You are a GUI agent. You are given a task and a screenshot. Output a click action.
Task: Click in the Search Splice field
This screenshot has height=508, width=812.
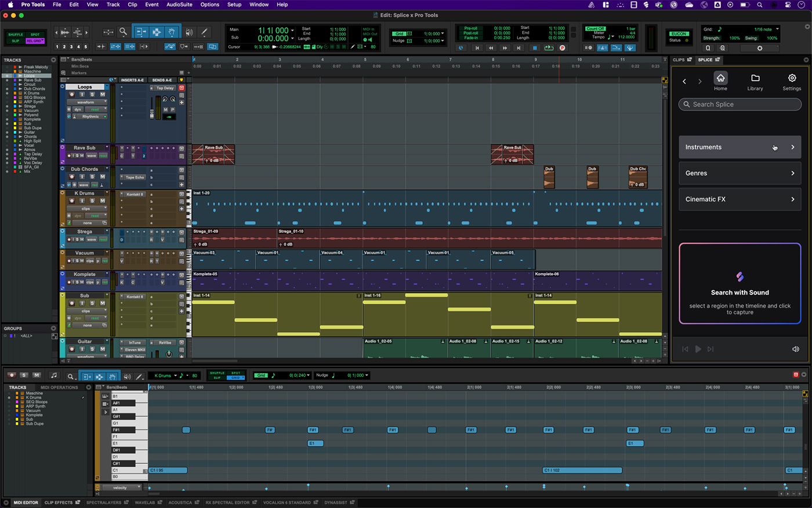740,105
